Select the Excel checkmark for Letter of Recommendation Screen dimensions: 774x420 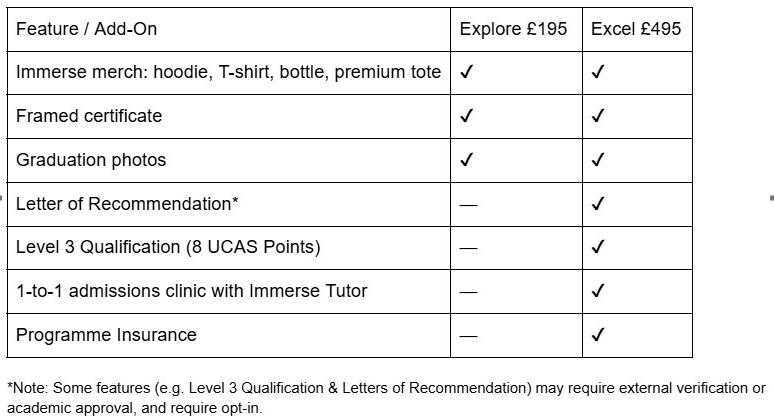598,205
